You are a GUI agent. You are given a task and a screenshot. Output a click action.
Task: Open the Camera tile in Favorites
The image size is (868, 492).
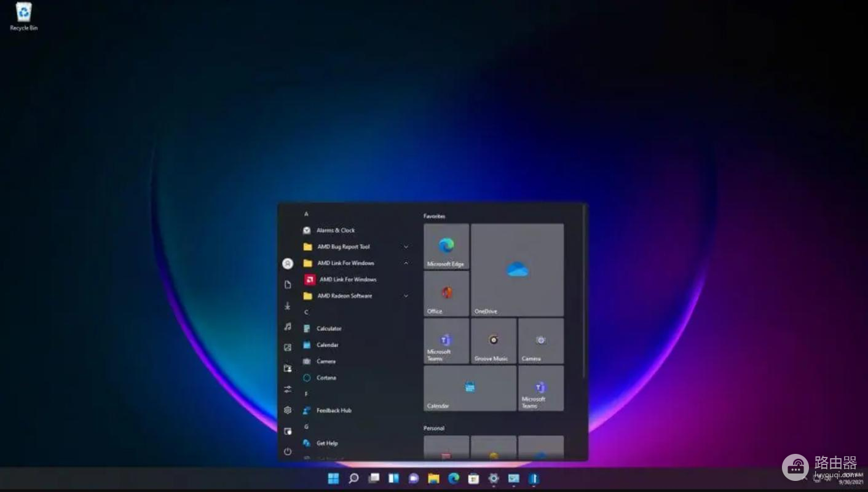tap(541, 341)
